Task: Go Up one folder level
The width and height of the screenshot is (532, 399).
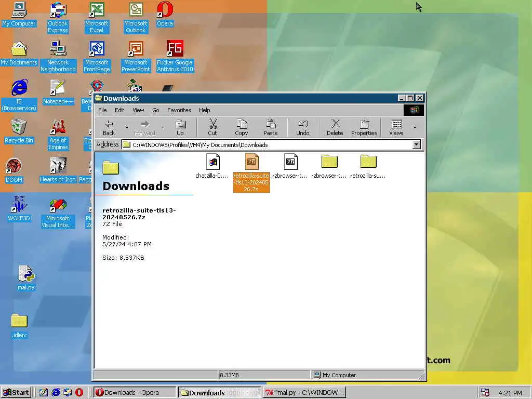Action: point(180,128)
